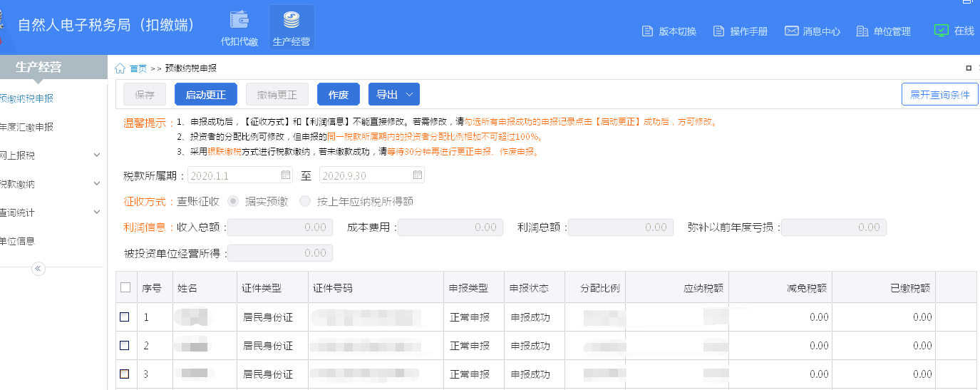
Task: Check the checkbox for row 3
Action: tap(125, 374)
